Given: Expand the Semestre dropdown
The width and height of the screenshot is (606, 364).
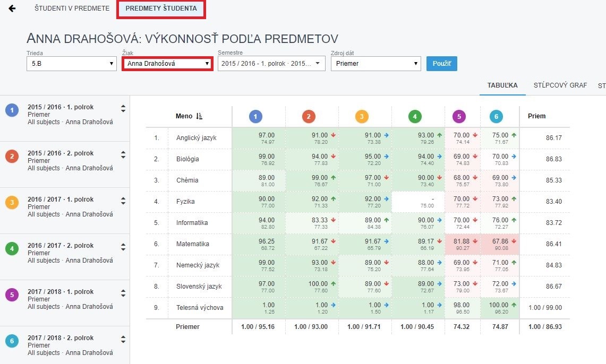Looking at the screenshot, I should (x=271, y=64).
